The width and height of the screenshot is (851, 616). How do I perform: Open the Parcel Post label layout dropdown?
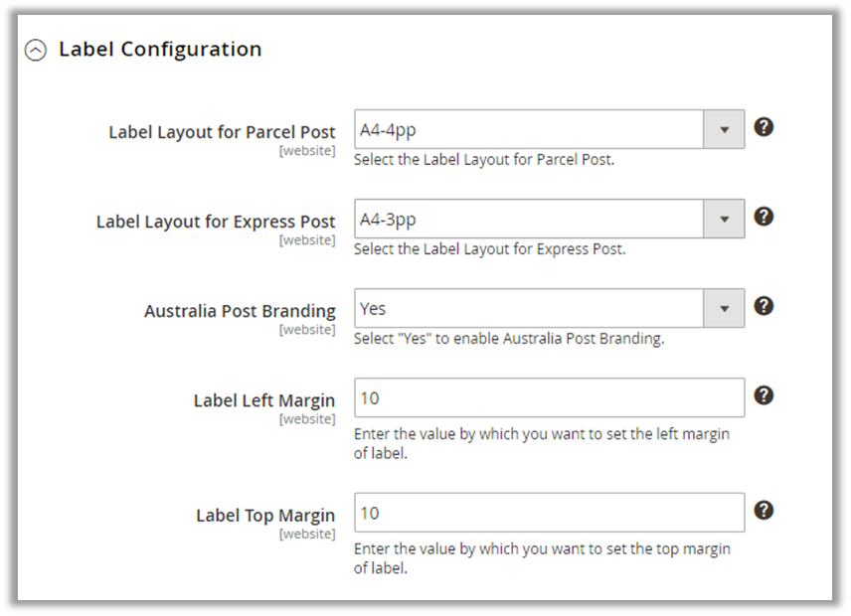pos(549,129)
